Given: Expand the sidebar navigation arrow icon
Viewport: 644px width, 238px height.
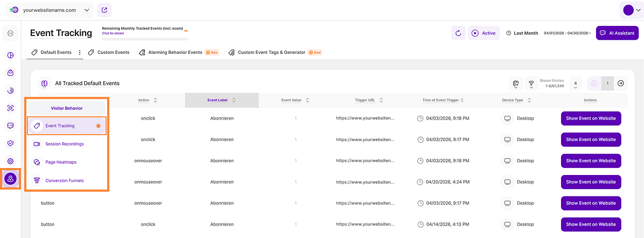Looking at the screenshot, I should pos(10,33).
